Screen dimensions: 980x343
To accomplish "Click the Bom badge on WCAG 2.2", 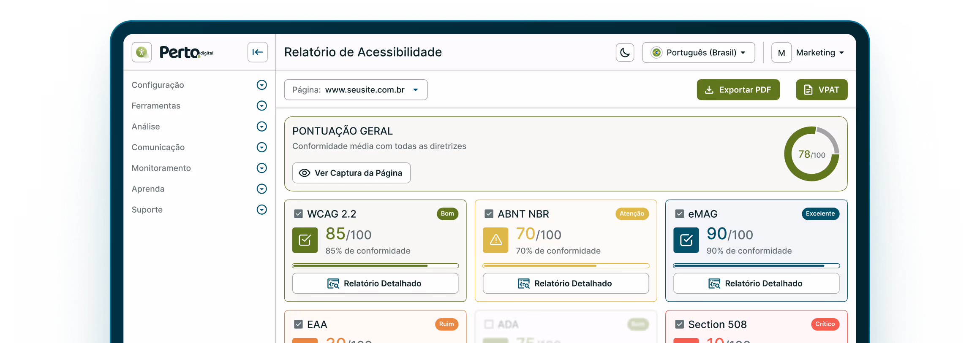I will click(447, 213).
